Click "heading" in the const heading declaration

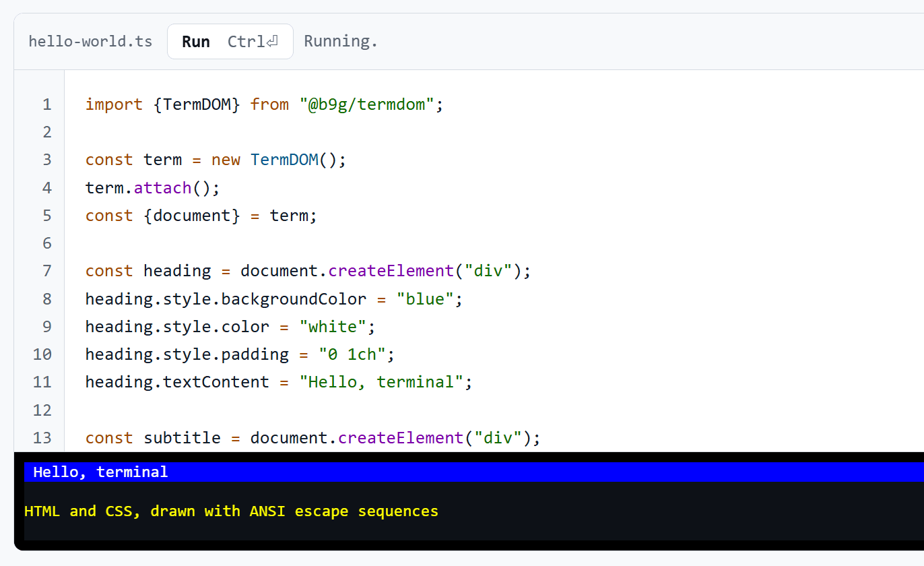(x=177, y=271)
